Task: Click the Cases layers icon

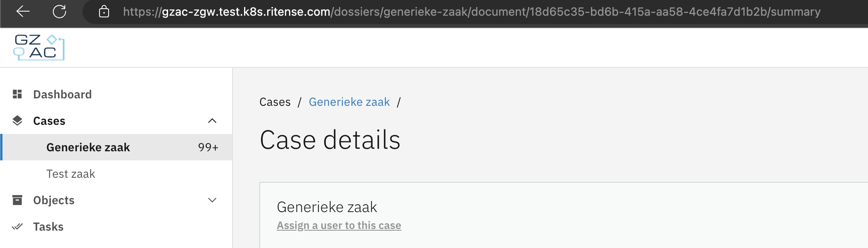Action: coord(17,121)
